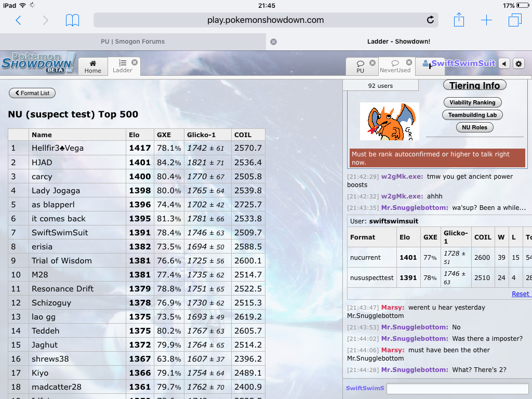Open the Viability Ranking link
This screenshot has width=532, height=399.
[472, 102]
